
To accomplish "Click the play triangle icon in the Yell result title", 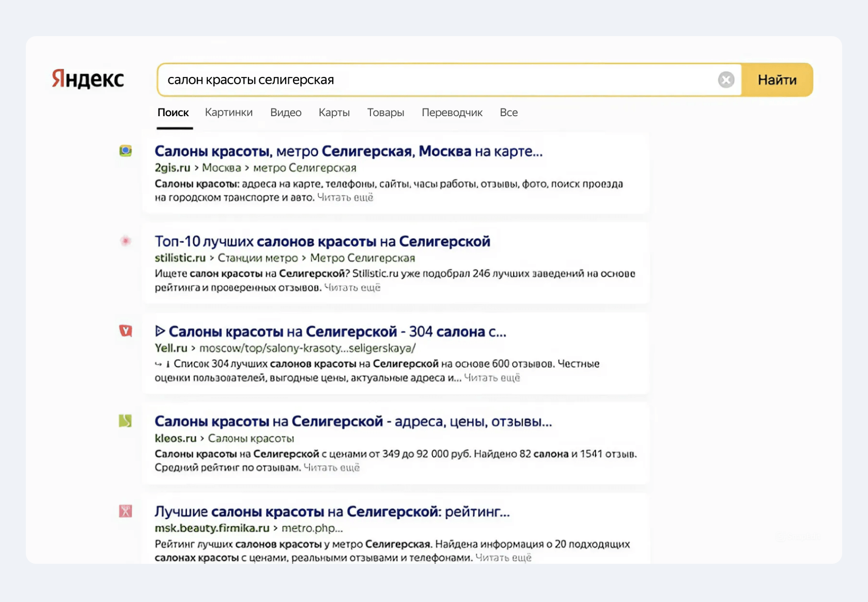I will [x=160, y=331].
